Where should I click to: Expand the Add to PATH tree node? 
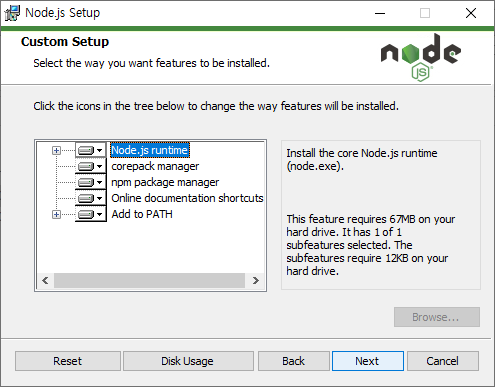coord(56,215)
